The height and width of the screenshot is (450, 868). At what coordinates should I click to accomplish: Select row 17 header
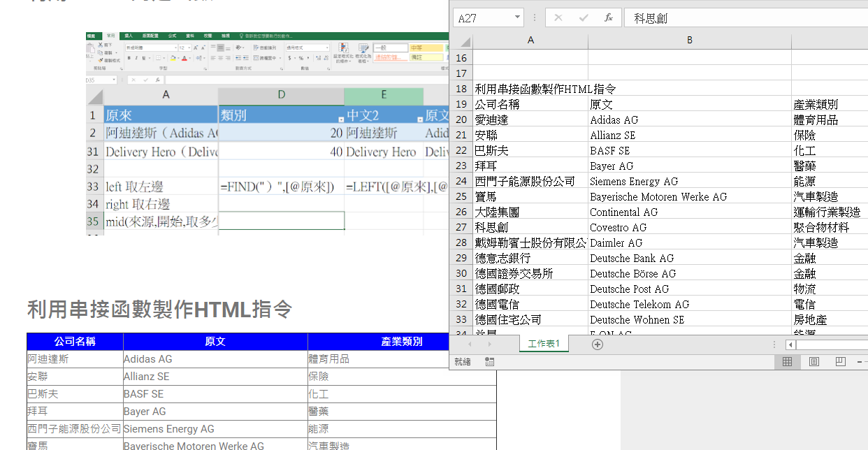[461, 73]
